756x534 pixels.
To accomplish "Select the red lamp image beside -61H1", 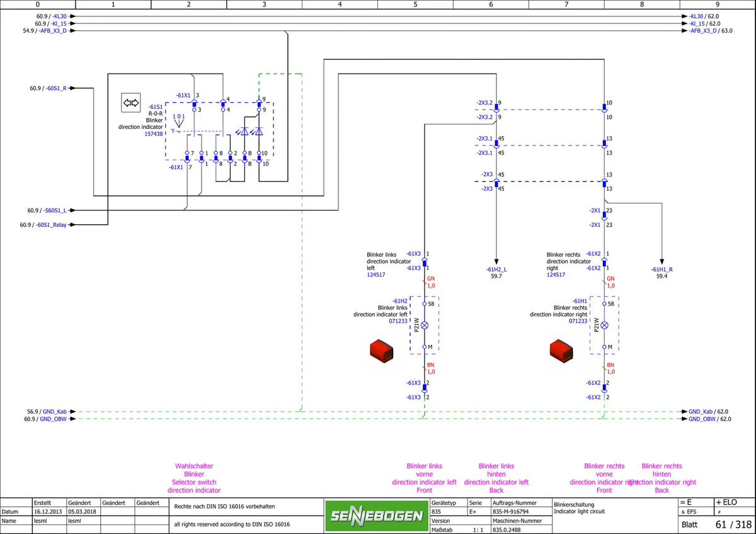I will point(561,350).
